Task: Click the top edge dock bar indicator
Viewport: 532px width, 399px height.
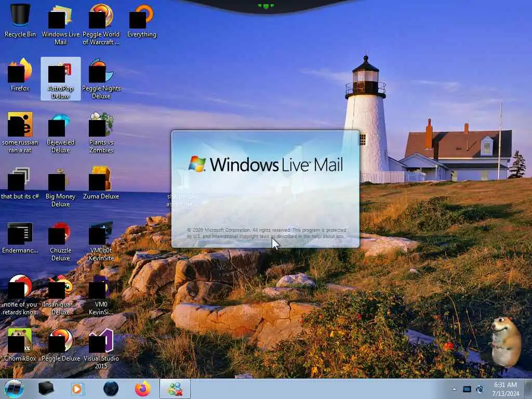Action: 265,6
